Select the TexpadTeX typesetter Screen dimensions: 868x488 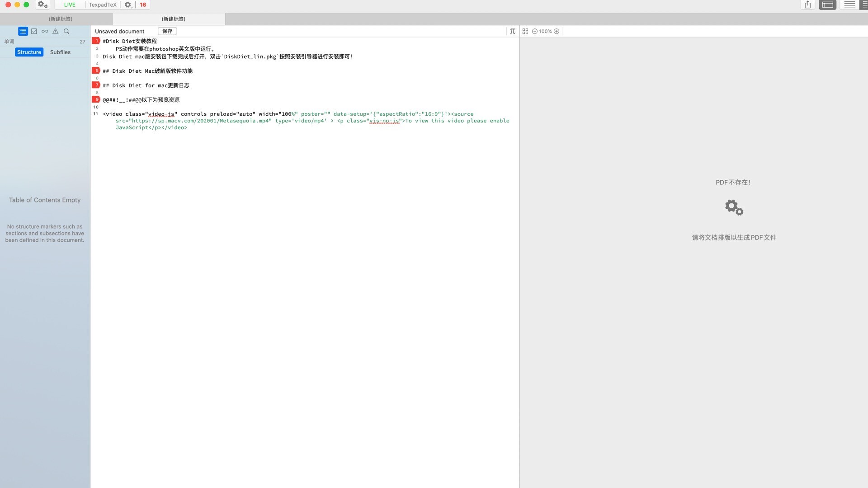click(x=103, y=5)
